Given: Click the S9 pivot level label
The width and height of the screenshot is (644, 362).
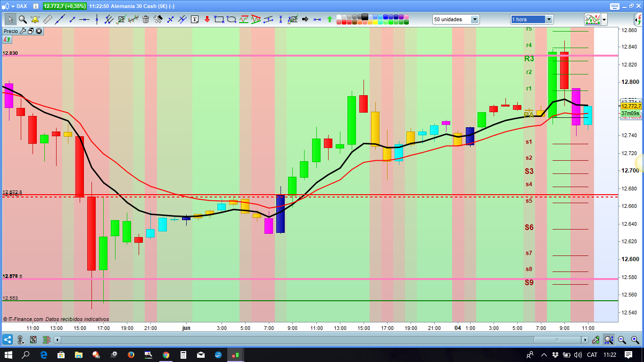Looking at the screenshot, I should point(529,283).
